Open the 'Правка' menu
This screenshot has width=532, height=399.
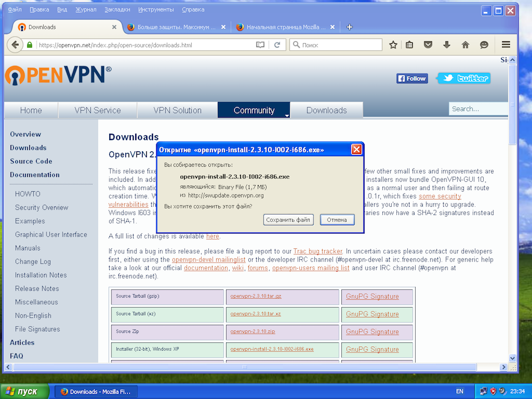coord(39,9)
